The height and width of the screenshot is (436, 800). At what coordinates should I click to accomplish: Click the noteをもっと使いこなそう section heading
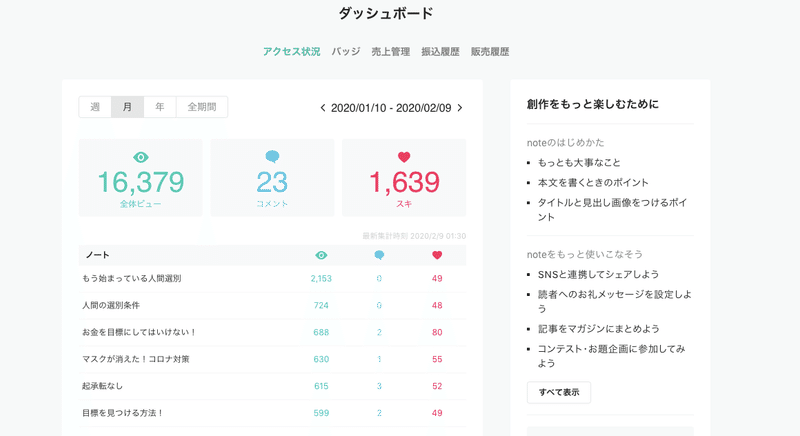[585, 254]
